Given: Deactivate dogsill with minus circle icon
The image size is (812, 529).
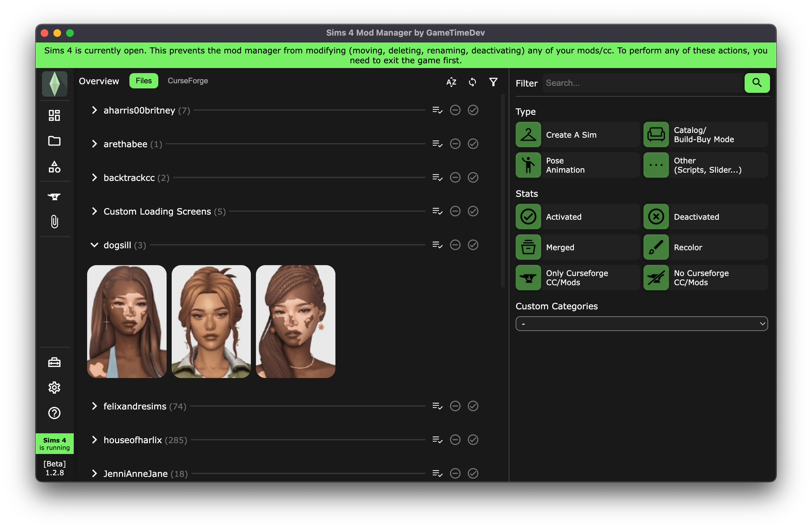Looking at the screenshot, I should [455, 245].
